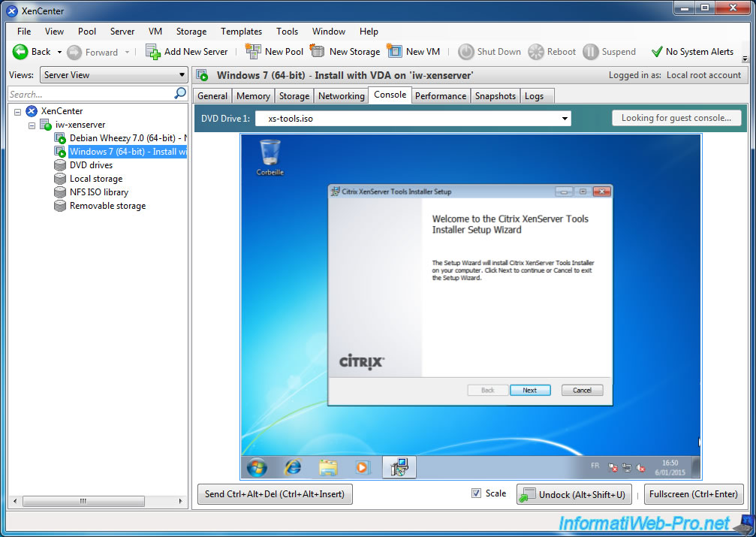This screenshot has width=756, height=537.
Task: Open New Storage wizard icon
Action: point(318,52)
